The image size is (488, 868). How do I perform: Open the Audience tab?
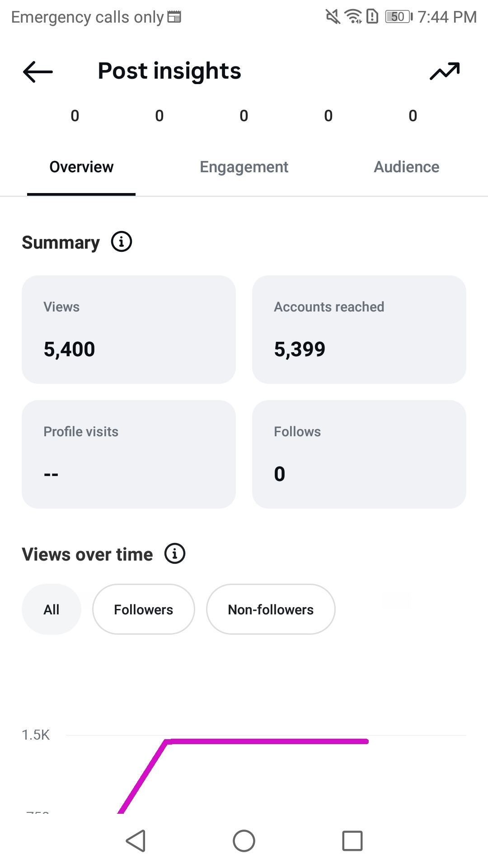click(407, 167)
